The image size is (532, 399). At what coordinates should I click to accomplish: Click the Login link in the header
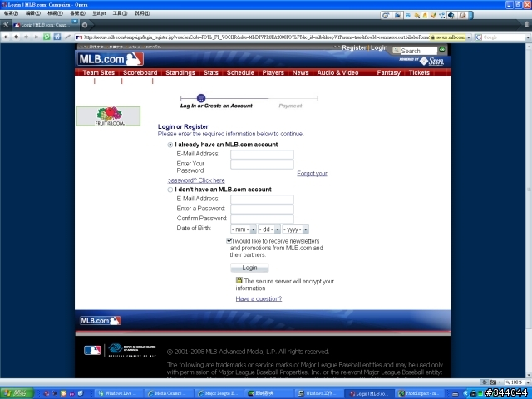click(x=379, y=48)
